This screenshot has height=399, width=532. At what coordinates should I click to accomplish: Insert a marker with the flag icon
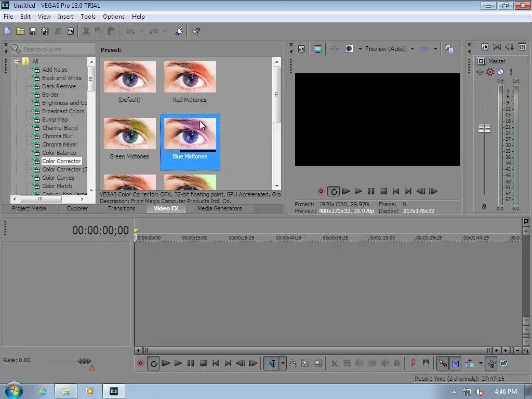[x=413, y=363]
